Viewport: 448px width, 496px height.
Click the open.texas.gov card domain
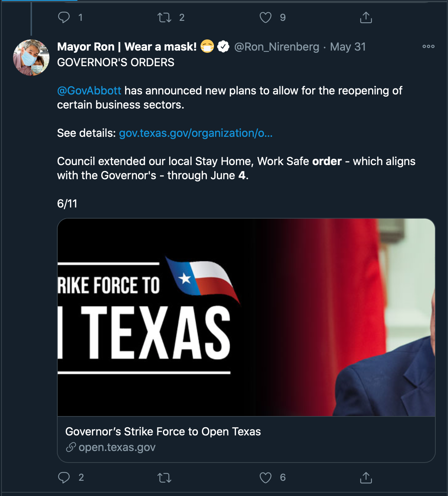pyautogui.click(x=117, y=447)
